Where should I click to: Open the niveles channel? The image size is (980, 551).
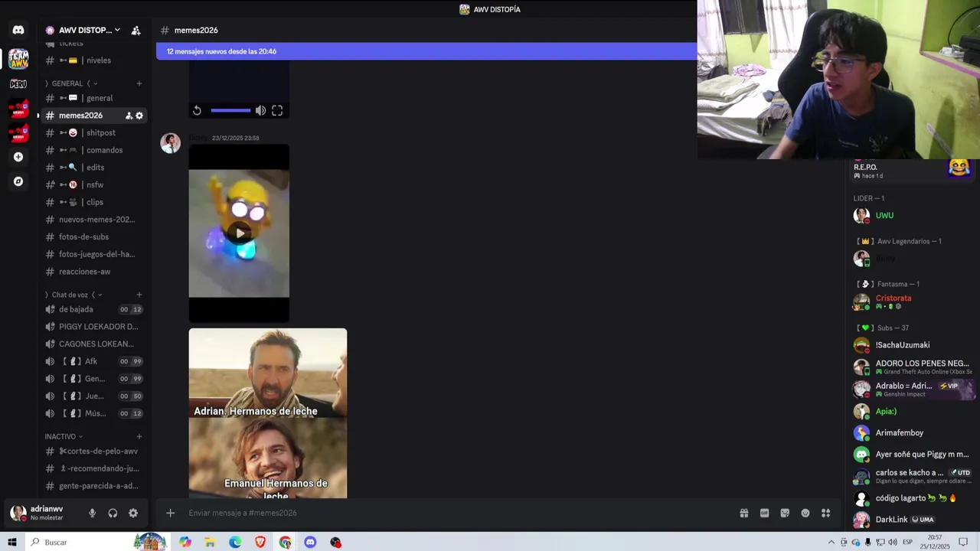pos(93,60)
